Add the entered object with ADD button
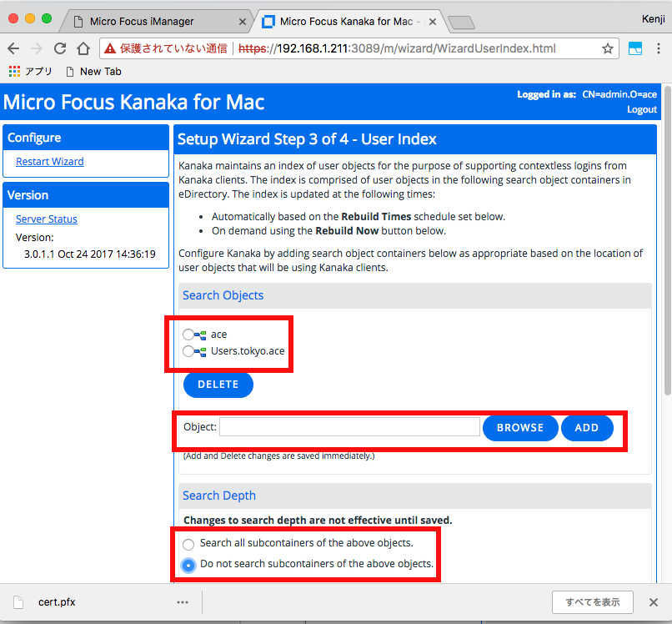Image resolution: width=672 pixels, height=624 pixels. [587, 428]
